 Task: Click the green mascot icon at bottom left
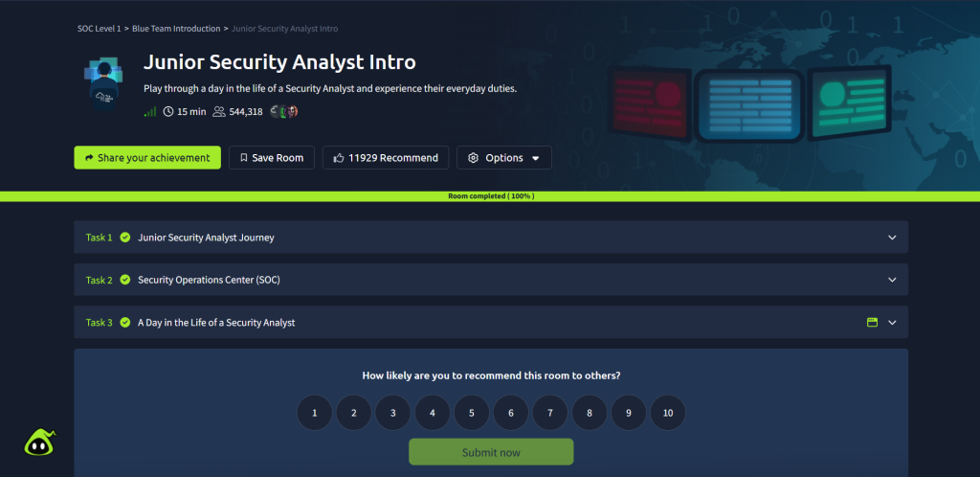click(x=39, y=443)
